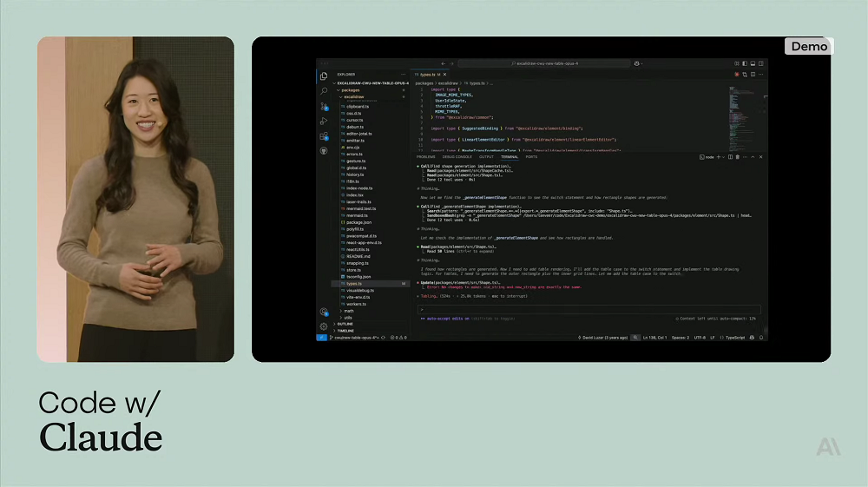Viewport: 868px width, 487px height.
Task: Switch to the DEBUG CONSOLE tab
Action: coord(457,157)
